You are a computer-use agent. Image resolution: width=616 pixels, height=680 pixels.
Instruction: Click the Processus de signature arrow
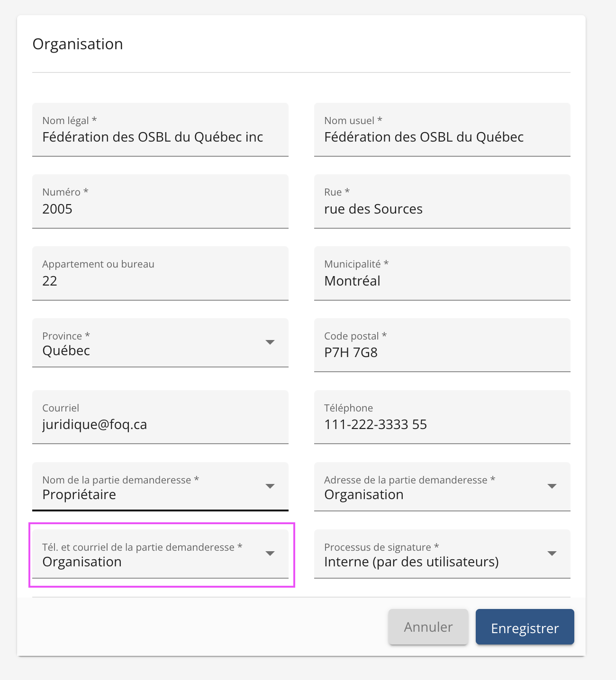[552, 554]
